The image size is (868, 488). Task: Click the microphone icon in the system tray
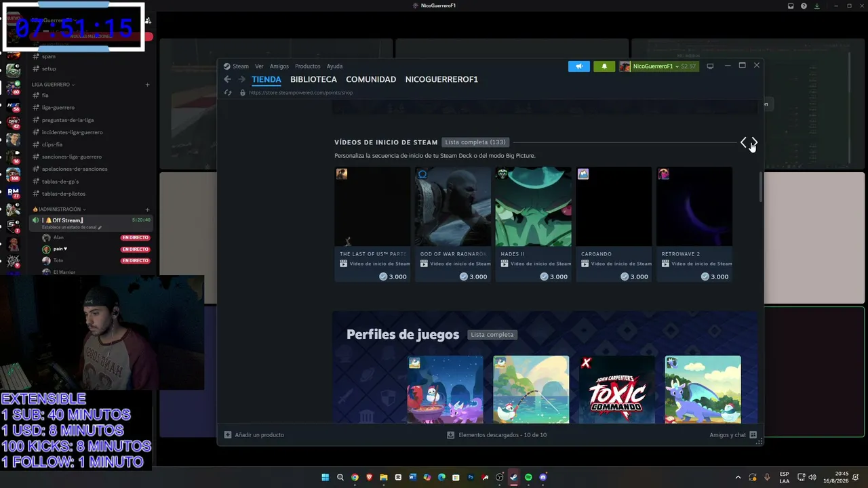click(x=767, y=477)
